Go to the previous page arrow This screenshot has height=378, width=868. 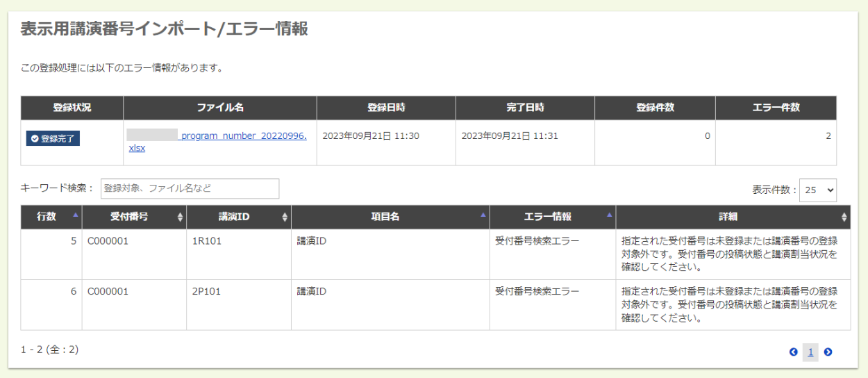[x=793, y=352]
